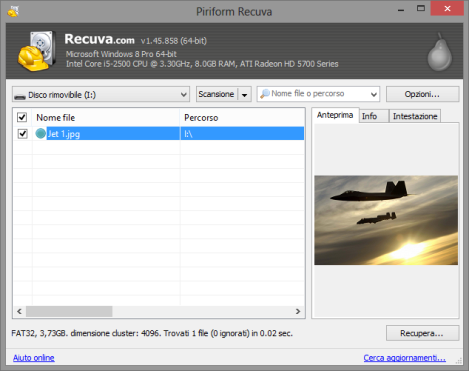Open the Aiuto online link
This screenshot has height=371, width=469.
[x=34, y=358]
